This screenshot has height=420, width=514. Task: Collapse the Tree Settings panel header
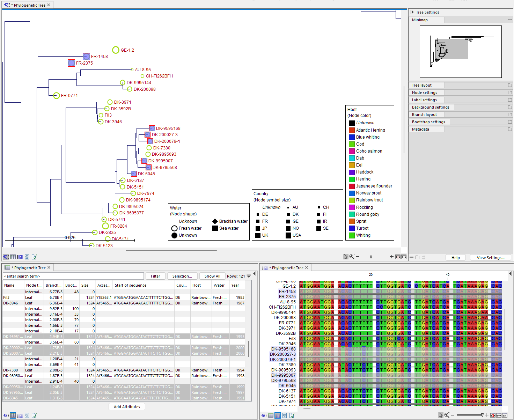click(413, 12)
